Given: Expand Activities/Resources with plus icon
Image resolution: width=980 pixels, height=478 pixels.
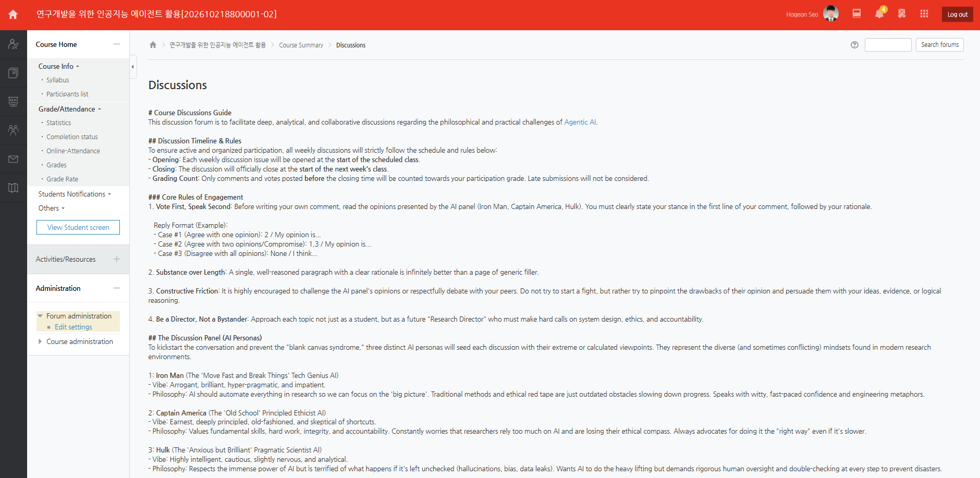Looking at the screenshot, I should [117, 259].
